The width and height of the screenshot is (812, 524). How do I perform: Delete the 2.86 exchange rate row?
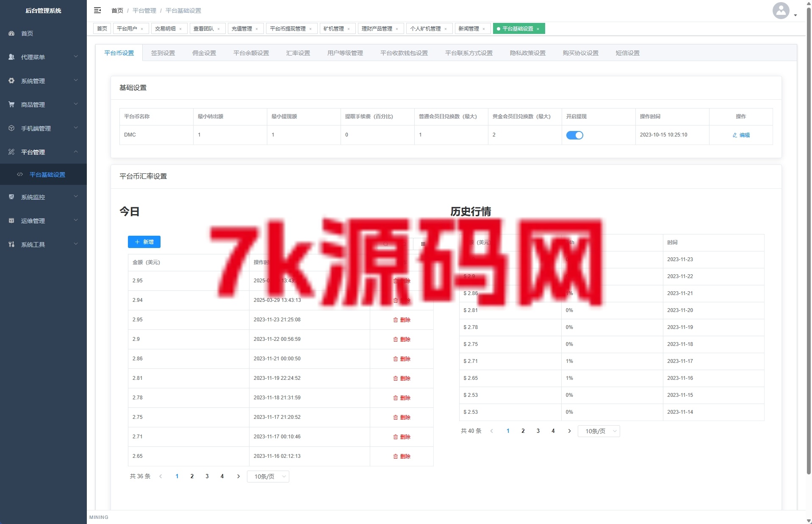coord(402,359)
